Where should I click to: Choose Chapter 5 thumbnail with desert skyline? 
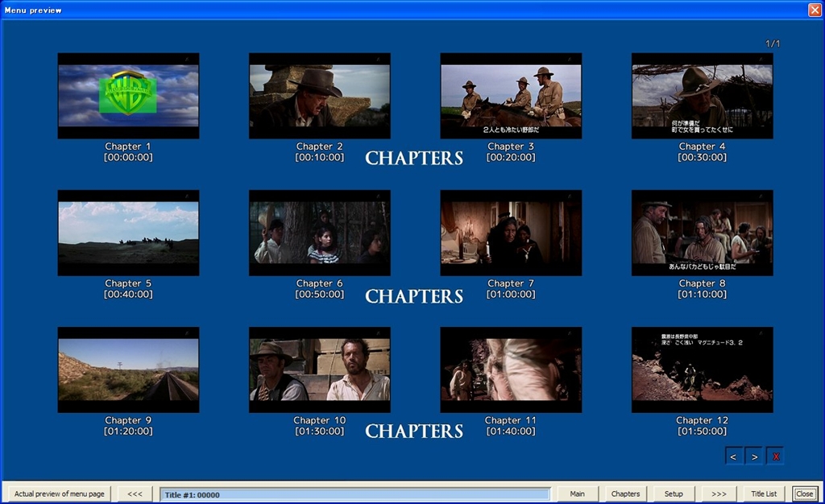pos(128,233)
